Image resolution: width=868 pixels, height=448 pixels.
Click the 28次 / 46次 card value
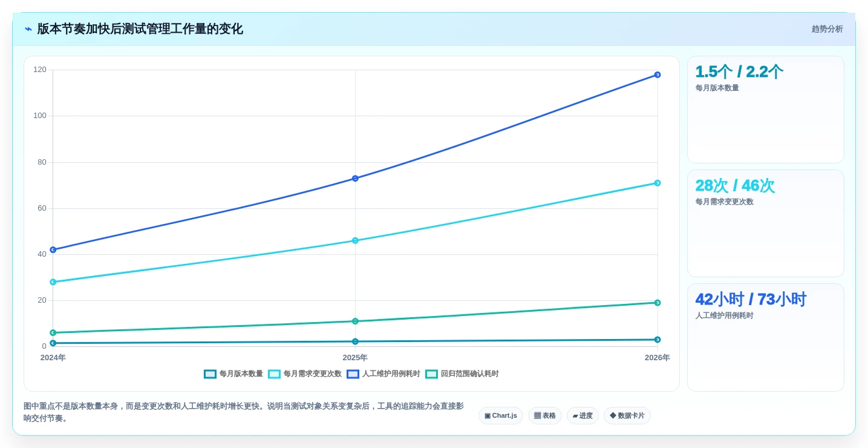(x=735, y=186)
